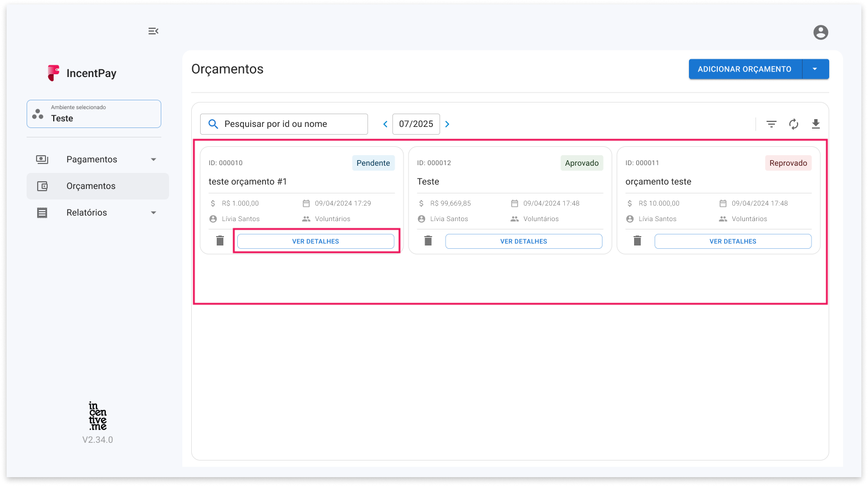Go to previous month arrow
The image size is (868, 486).
point(385,124)
